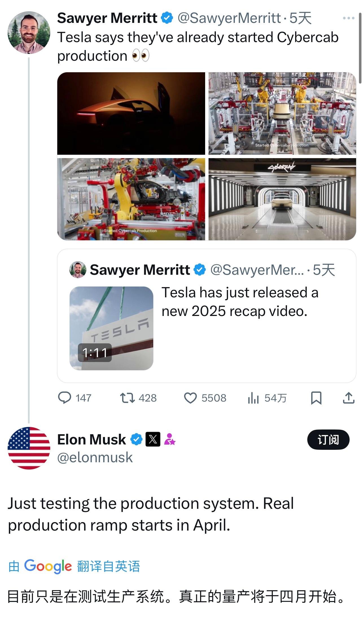
Task: Play the Tesla 2025 recap video
Action: click(x=111, y=328)
